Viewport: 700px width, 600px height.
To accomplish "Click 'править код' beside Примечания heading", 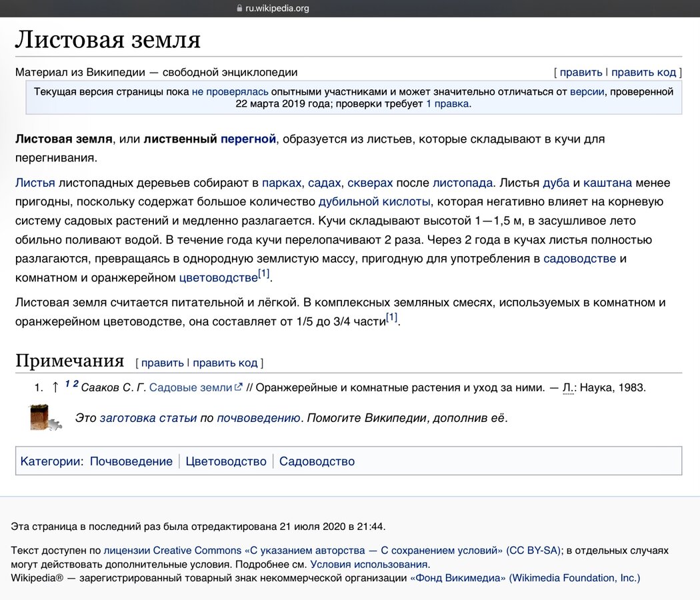I will tap(225, 363).
